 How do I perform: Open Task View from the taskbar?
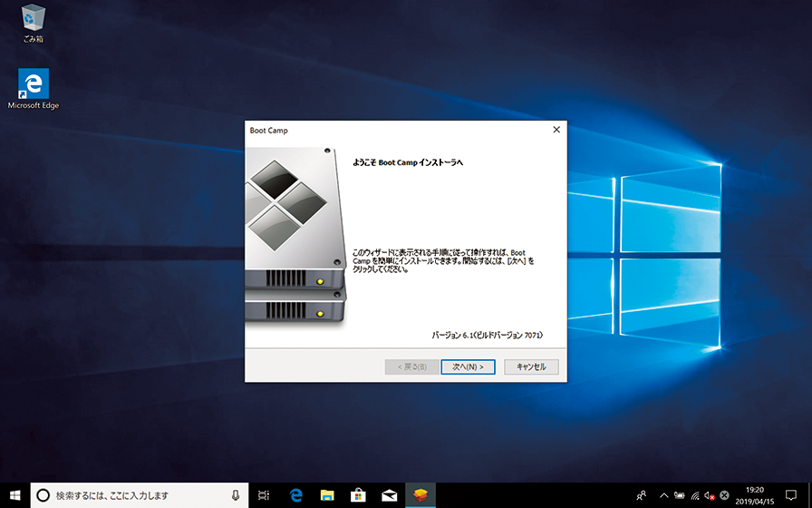[264, 495]
